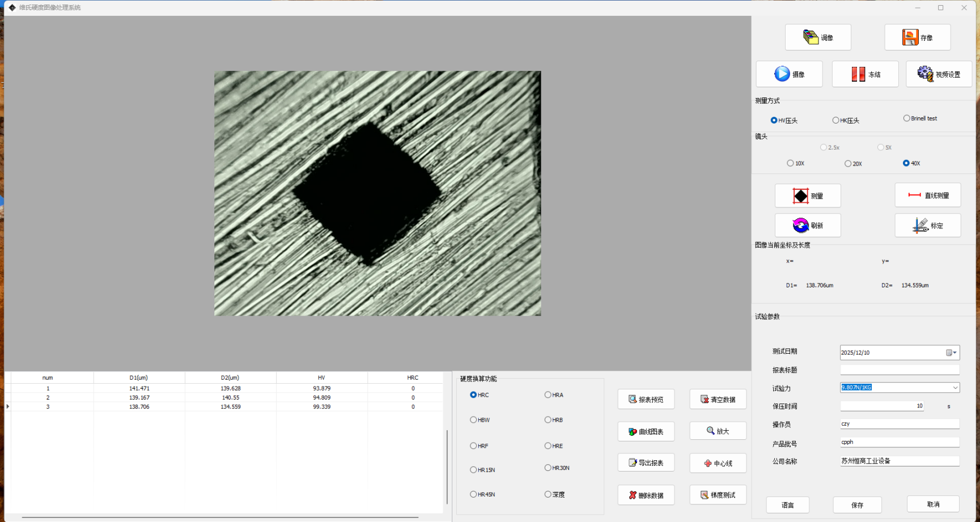The width and height of the screenshot is (980, 522).
Task: Start camera with 摄像 play icon
Action: (782, 74)
